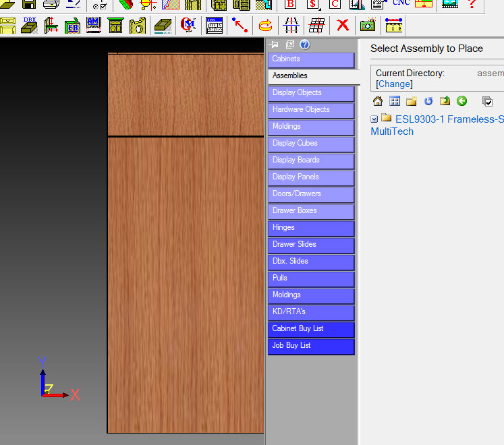Open the Cabinets tab

pos(311,59)
